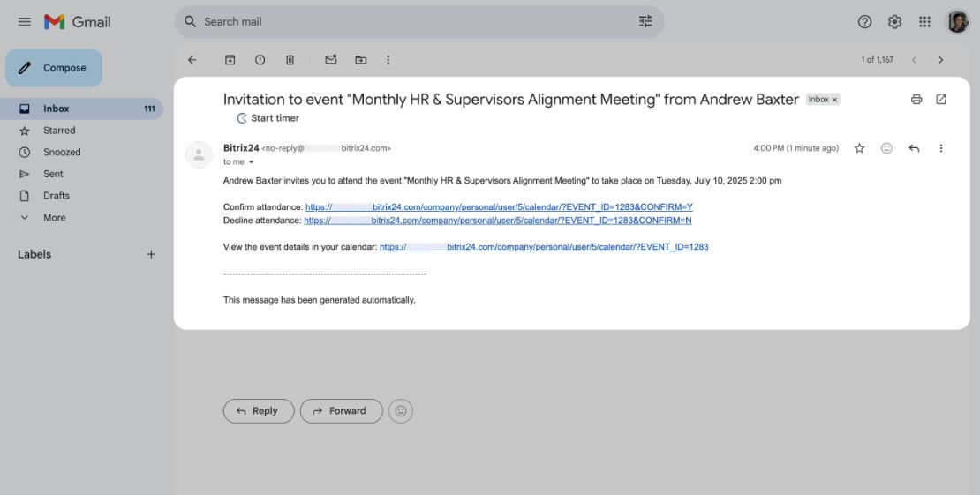Screen dimensions: 980x495
Task: Click the Confirm attendance link
Action: pyautogui.click(x=499, y=206)
